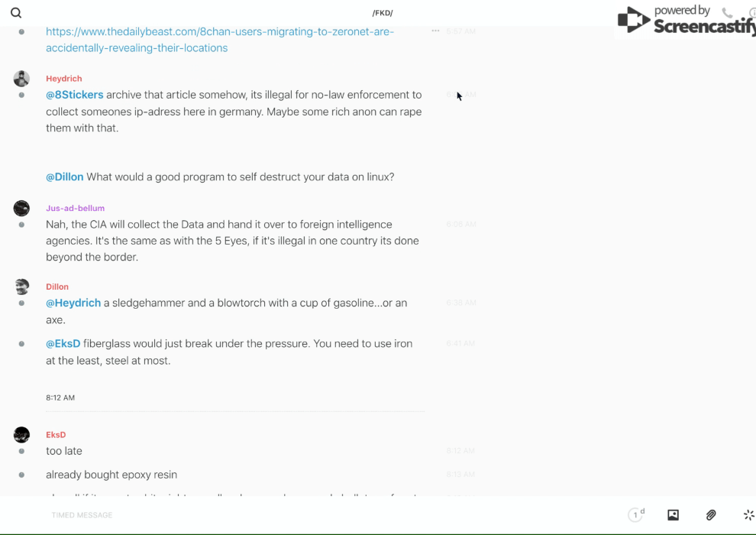Set the 1d message timer
756x535 pixels.
tap(636, 515)
